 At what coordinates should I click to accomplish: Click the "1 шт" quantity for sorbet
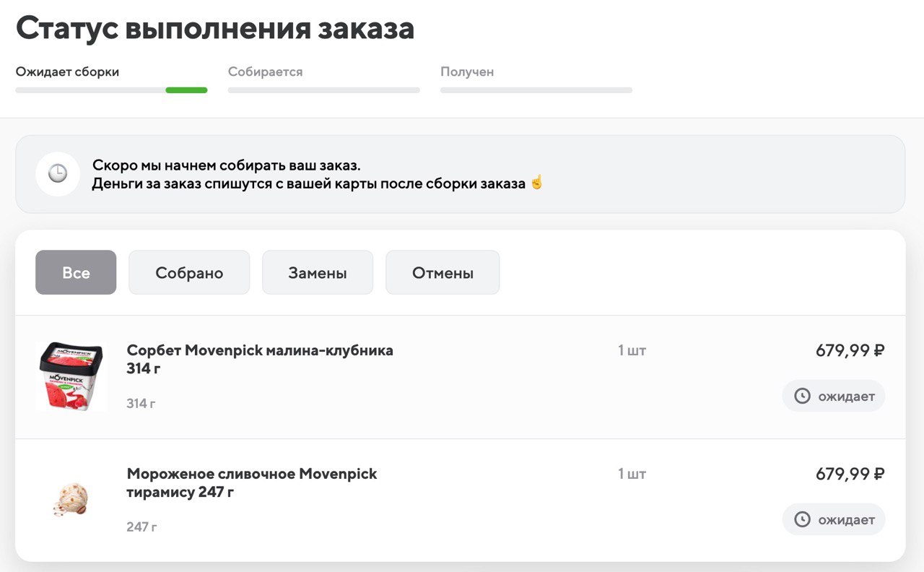(632, 350)
